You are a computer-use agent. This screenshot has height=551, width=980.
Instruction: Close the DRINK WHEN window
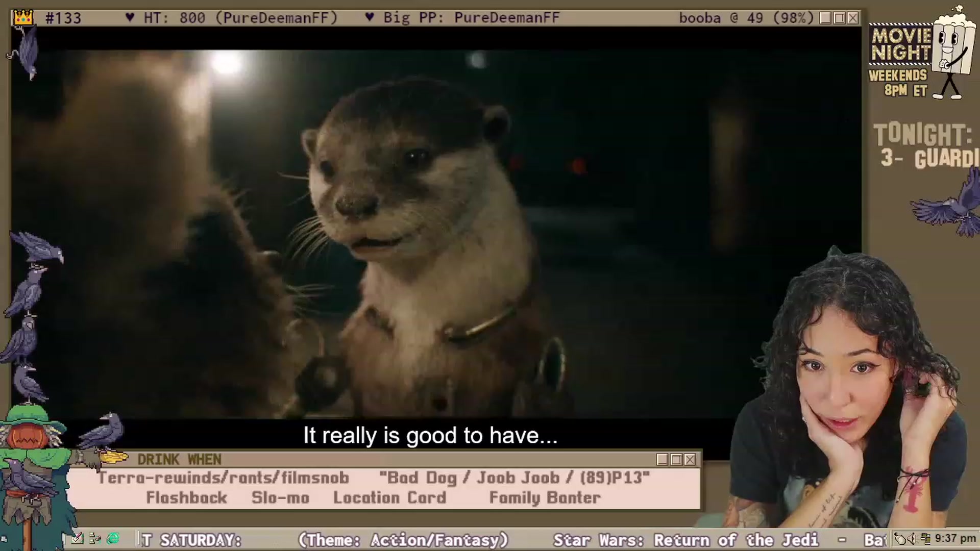click(x=690, y=460)
